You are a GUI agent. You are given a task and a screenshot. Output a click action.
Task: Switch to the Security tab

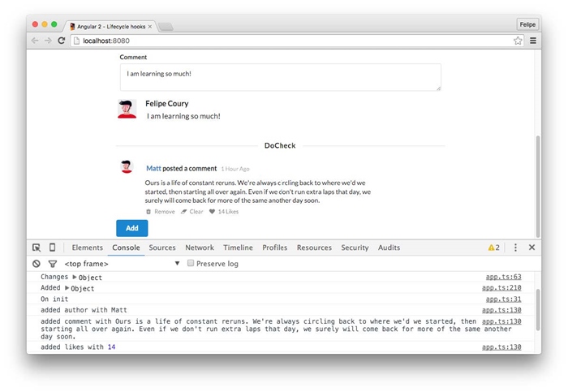[x=355, y=248]
